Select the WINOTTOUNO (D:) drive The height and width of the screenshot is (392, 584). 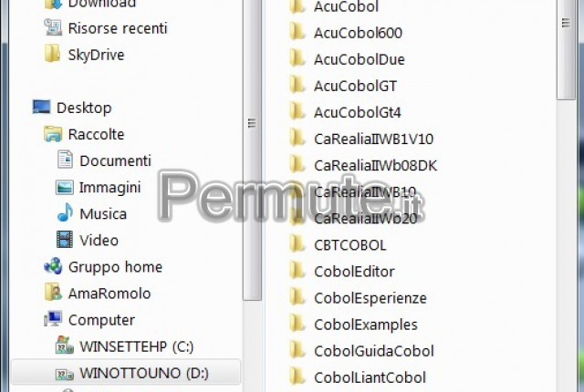pos(126,372)
